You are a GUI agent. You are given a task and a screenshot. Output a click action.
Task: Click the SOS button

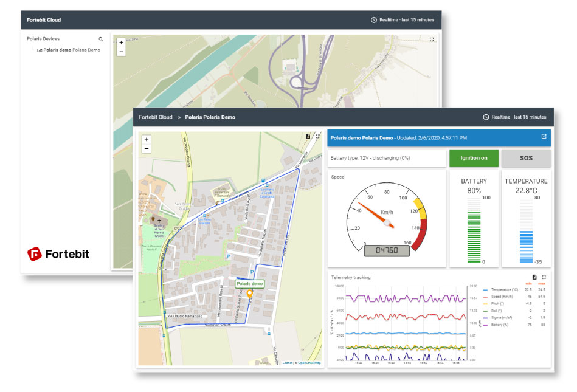point(526,158)
